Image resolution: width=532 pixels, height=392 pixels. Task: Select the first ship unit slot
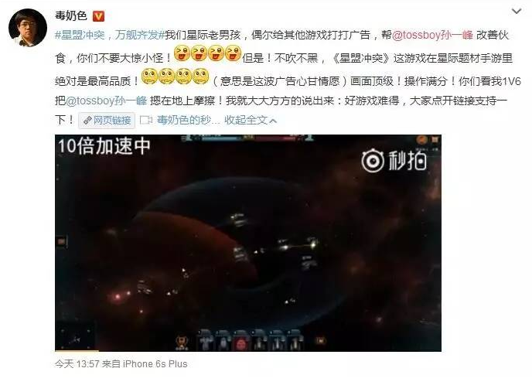point(206,340)
